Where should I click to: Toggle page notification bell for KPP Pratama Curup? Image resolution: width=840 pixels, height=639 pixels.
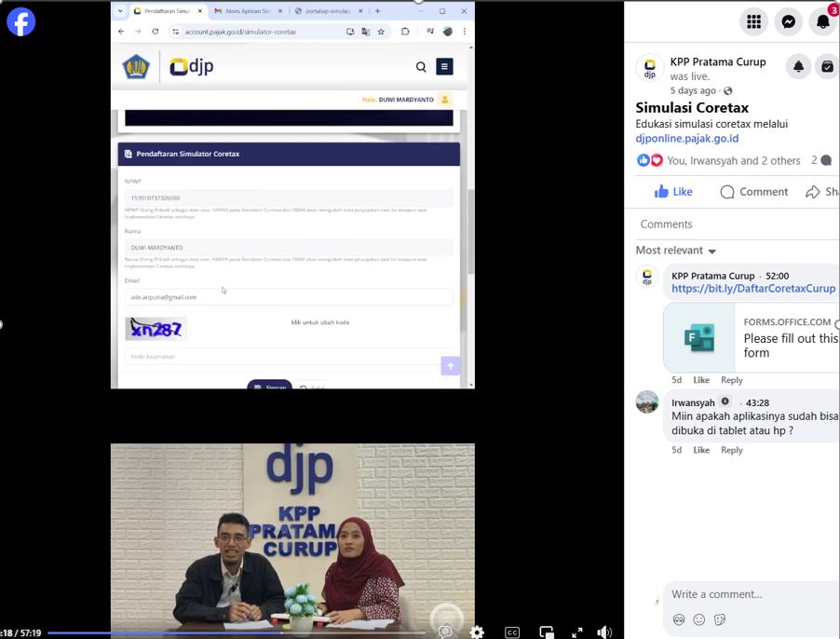pos(798,66)
